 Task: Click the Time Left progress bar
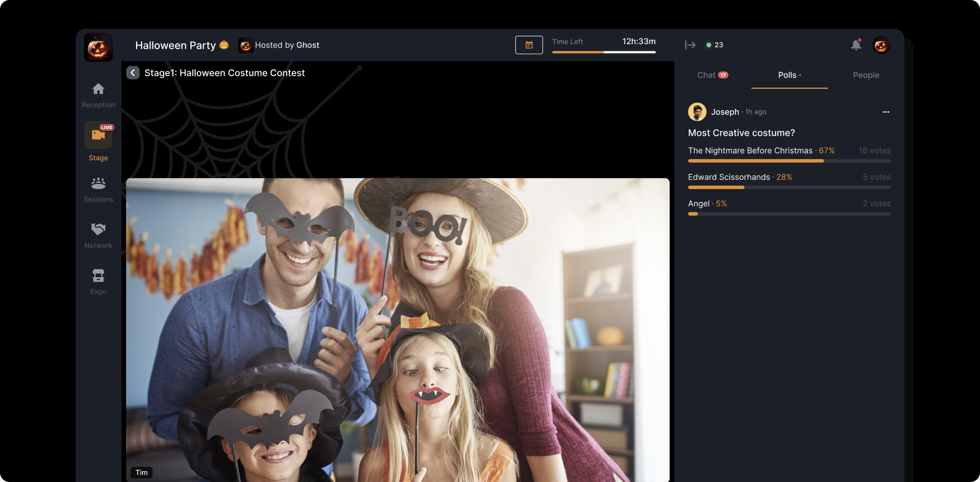(604, 52)
